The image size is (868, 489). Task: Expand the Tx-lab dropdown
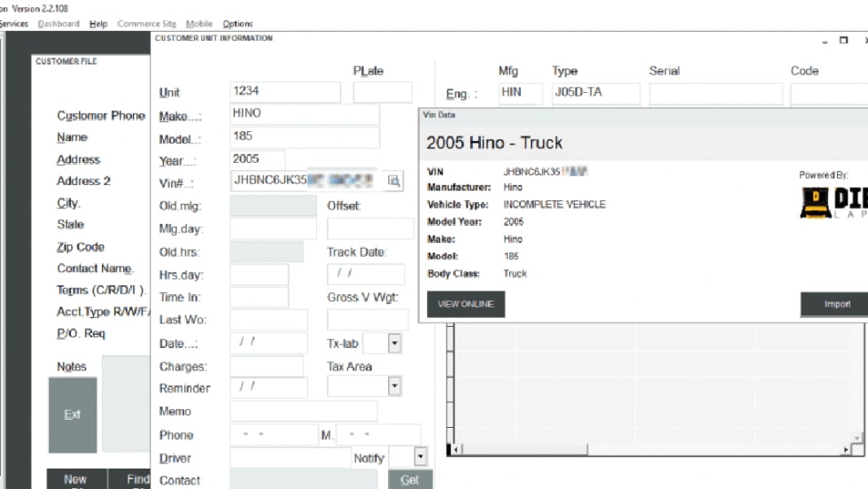394,344
